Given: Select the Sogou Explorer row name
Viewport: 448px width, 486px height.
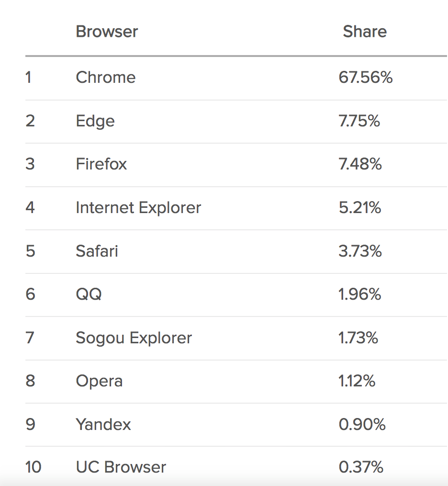Looking at the screenshot, I should click(x=134, y=338).
